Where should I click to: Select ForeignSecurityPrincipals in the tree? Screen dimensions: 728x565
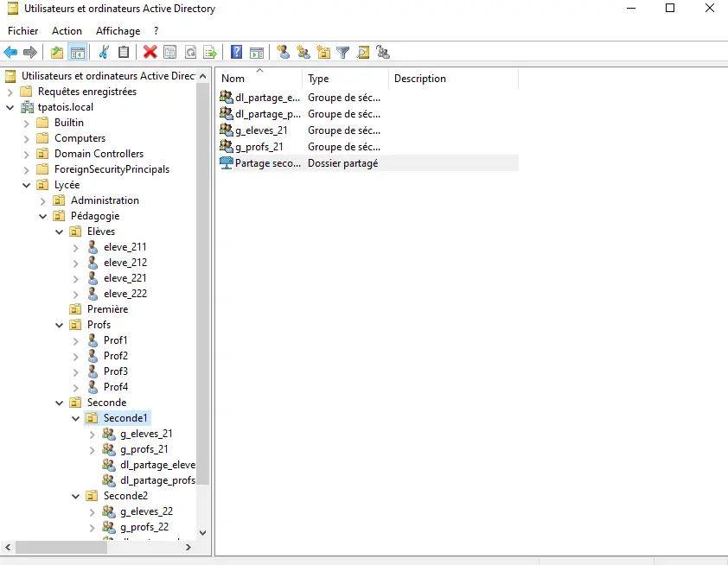pyautogui.click(x=112, y=169)
